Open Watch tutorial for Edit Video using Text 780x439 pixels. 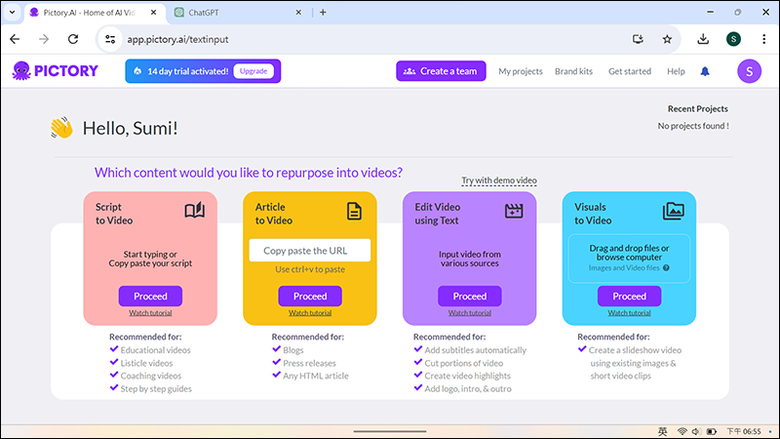pos(470,313)
